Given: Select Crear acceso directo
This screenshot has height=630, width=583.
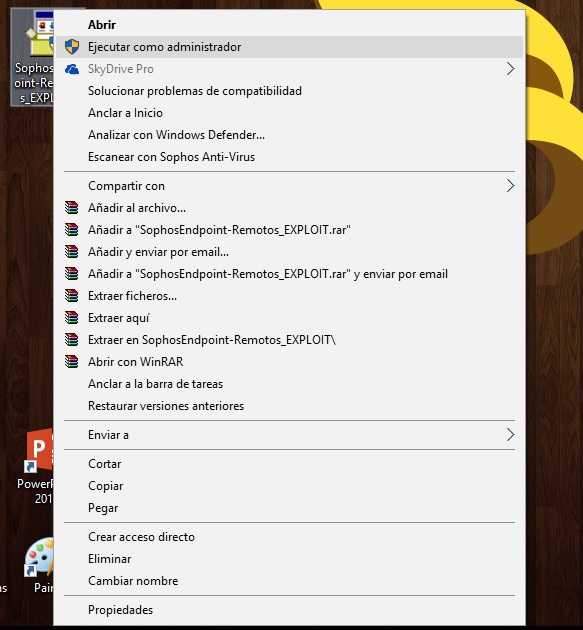Looking at the screenshot, I should (289, 537).
